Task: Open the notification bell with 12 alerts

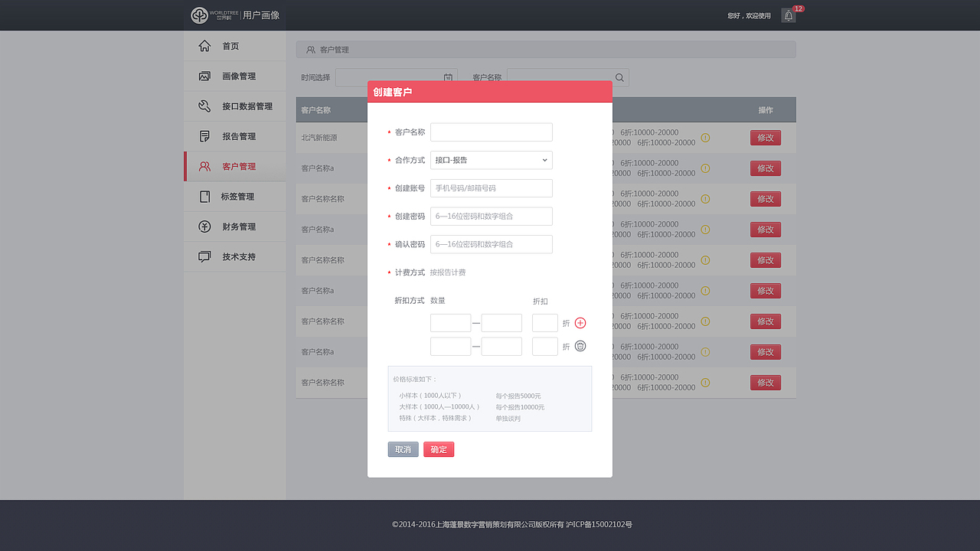Action: (x=788, y=15)
